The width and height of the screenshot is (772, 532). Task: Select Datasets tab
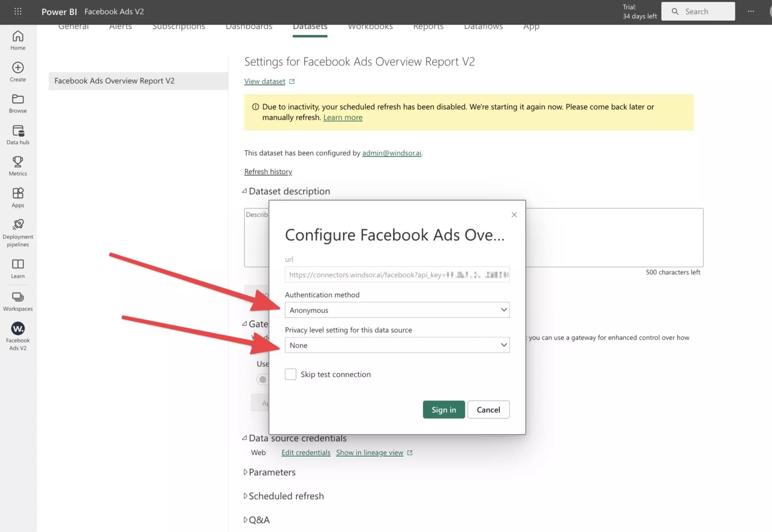(x=310, y=27)
